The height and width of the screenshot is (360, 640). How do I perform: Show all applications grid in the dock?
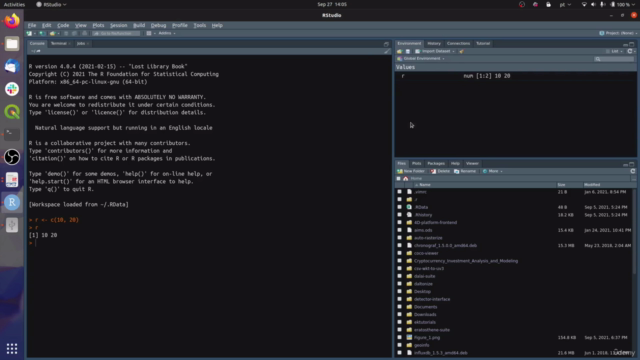[x=12, y=348]
